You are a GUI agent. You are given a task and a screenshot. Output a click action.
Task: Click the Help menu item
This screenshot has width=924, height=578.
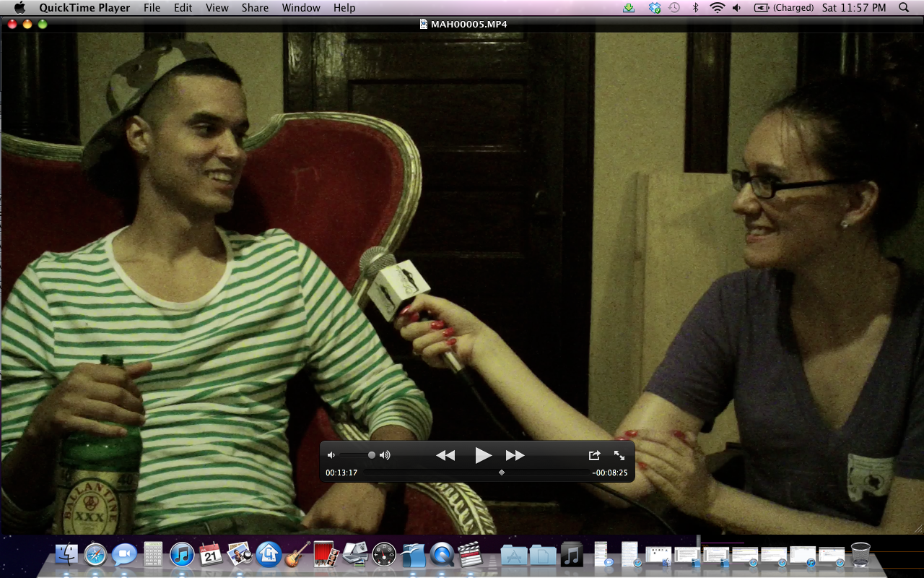click(344, 8)
